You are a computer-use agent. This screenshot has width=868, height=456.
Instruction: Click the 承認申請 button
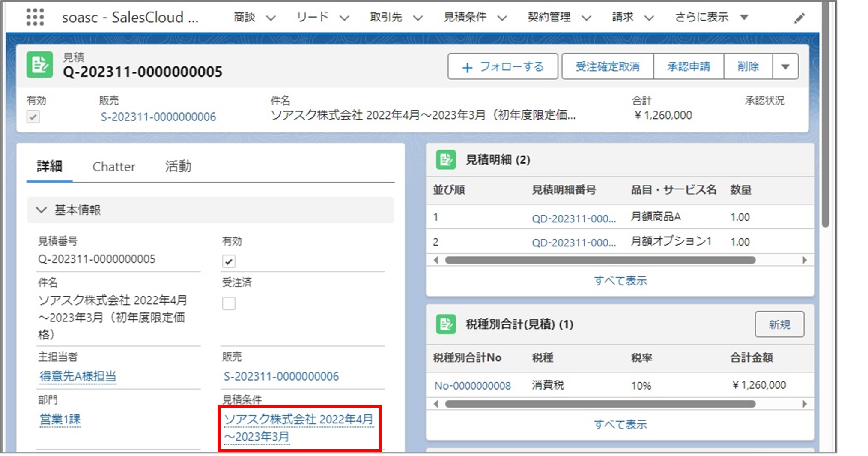point(689,66)
